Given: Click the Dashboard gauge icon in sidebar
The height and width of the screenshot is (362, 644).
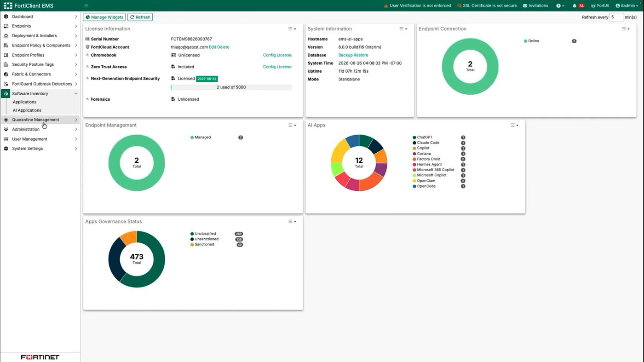Looking at the screenshot, I should (x=6, y=17).
